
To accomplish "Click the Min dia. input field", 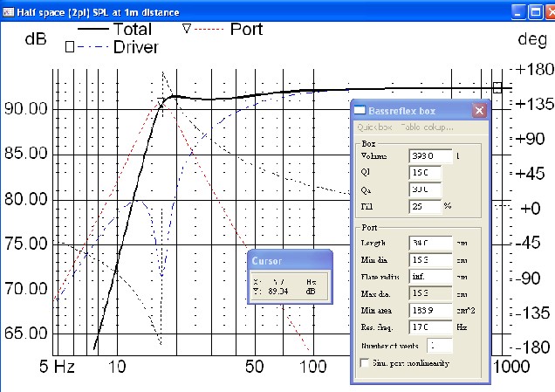I will [x=430, y=260].
